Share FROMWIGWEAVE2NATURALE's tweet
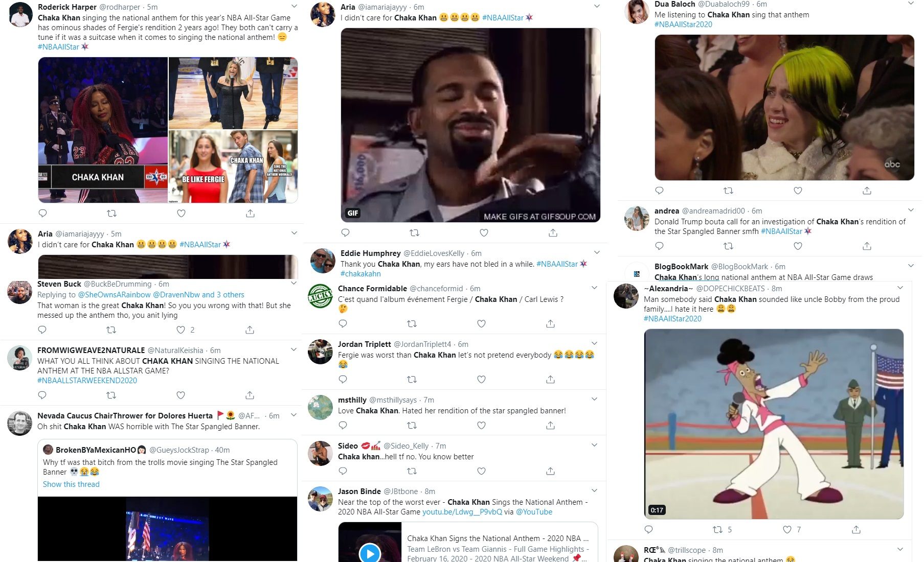The image size is (924, 562). click(x=250, y=395)
